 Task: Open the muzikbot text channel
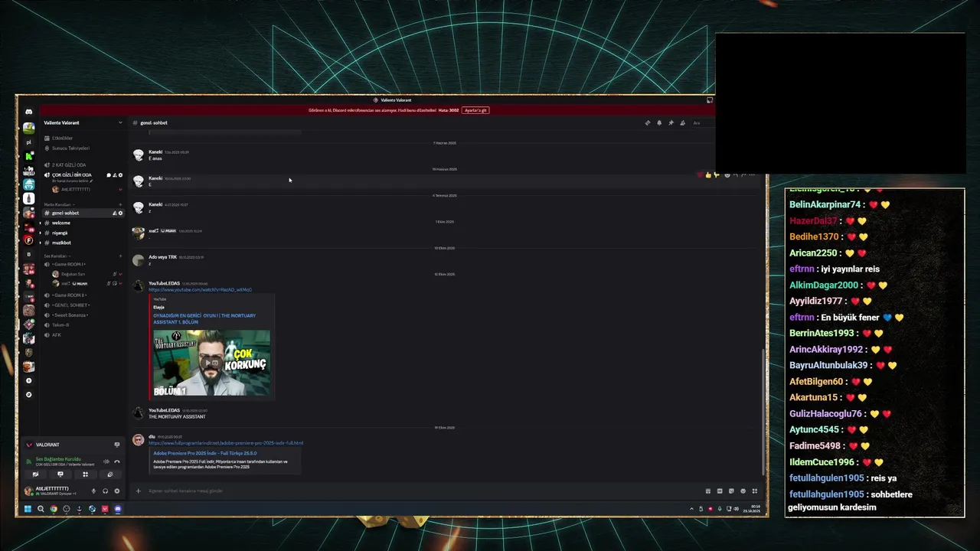83,243
